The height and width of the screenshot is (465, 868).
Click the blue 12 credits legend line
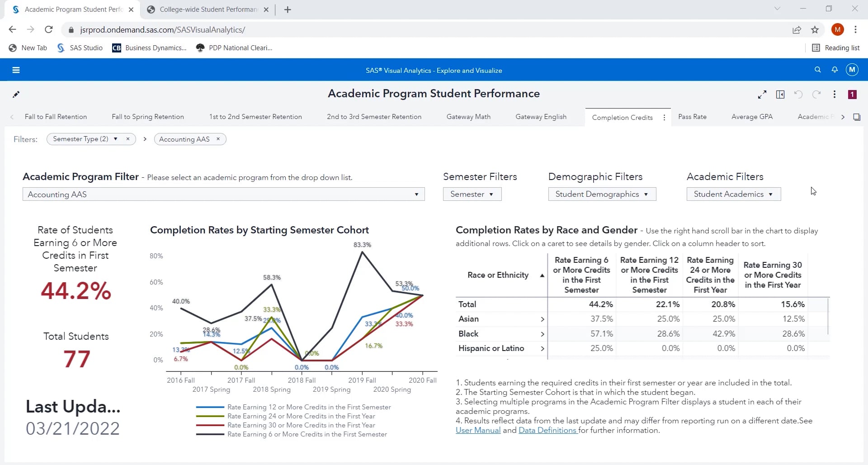tap(210, 407)
